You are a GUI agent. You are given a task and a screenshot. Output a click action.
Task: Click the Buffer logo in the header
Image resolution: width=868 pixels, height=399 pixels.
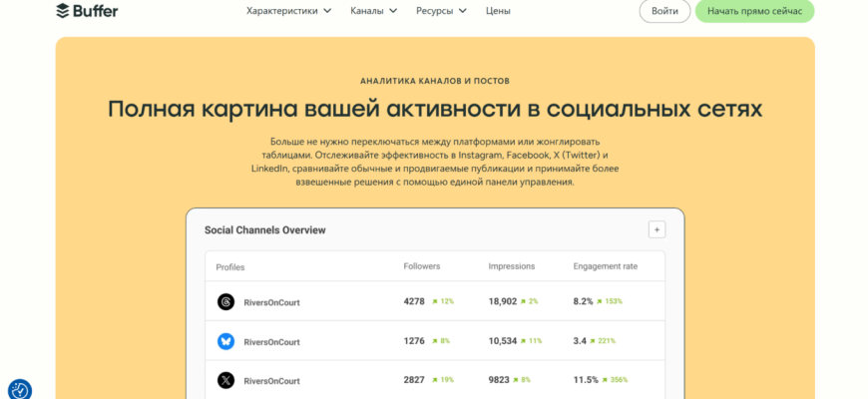click(x=86, y=11)
